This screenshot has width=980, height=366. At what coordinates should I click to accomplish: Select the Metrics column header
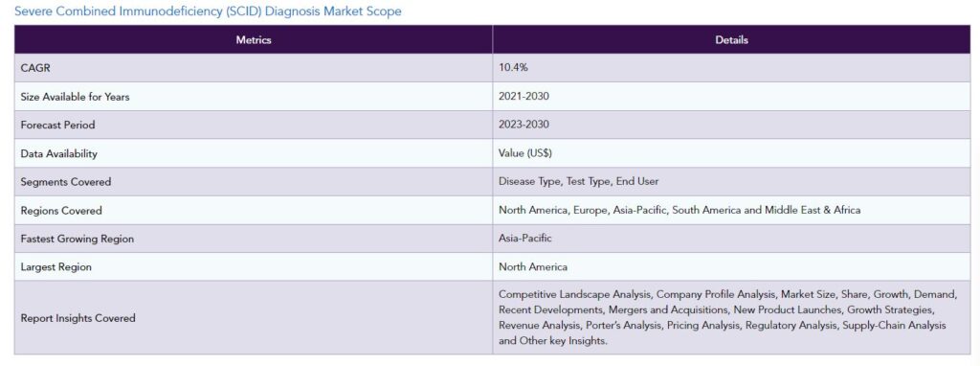click(253, 39)
